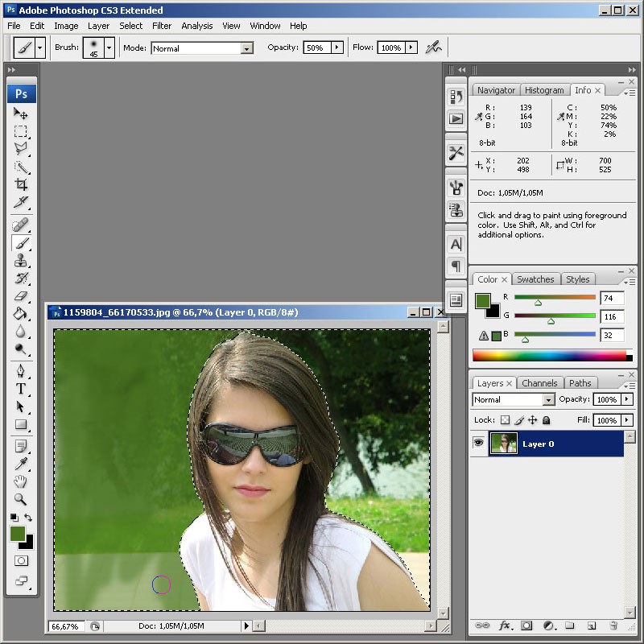Select the Magic Wand tool

(21, 167)
